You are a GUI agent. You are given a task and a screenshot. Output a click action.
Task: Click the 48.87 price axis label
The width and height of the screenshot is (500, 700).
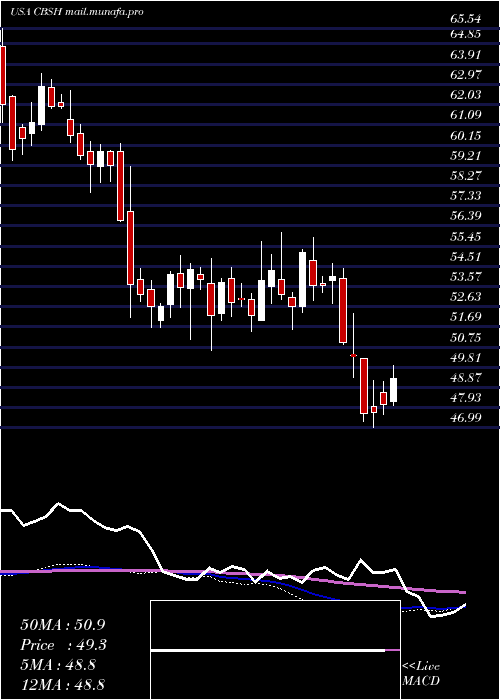click(466, 378)
